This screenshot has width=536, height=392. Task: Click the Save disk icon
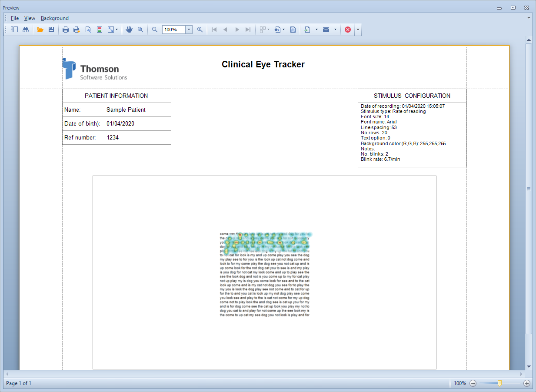[x=51, y=30]
